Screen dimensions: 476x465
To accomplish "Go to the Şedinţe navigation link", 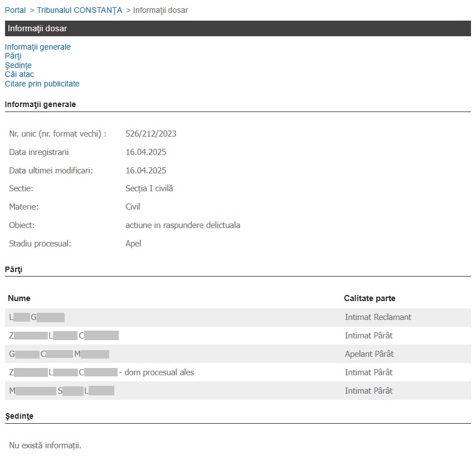I will pyautogui.click(x=18, y=65).
